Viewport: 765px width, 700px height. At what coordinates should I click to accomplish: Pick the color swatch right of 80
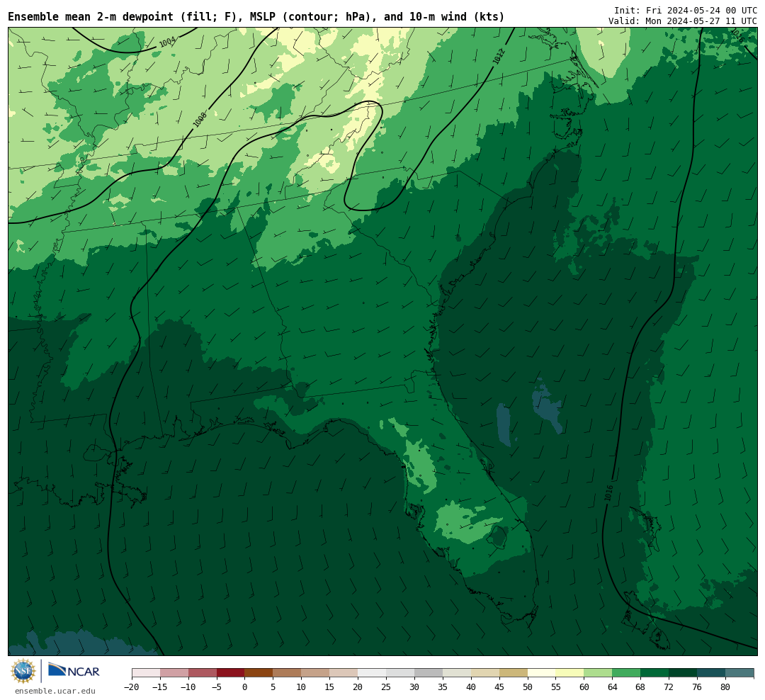[x=739, y=673]
